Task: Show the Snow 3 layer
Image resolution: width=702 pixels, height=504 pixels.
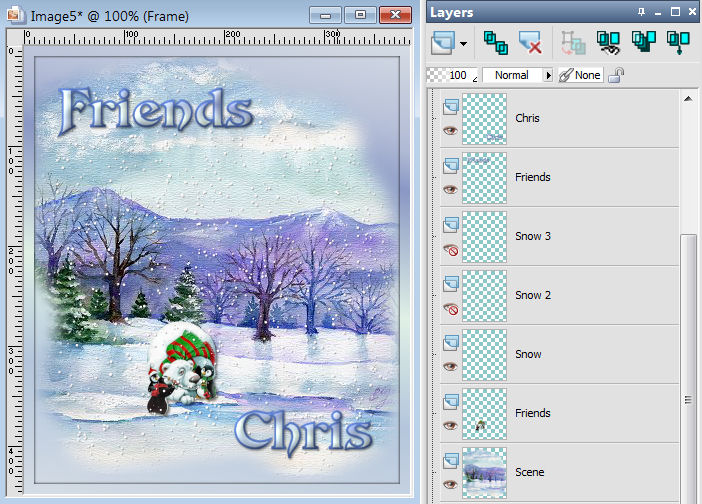Action: [x=450, y=248]
